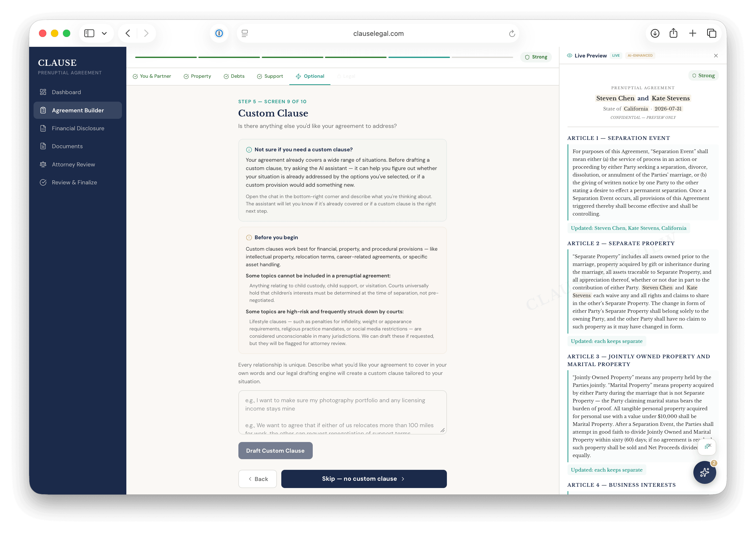The height and width of the screenshot is (533, 756).
Task: Click the Property tab checkmark icon
Action: pos(186,76)
